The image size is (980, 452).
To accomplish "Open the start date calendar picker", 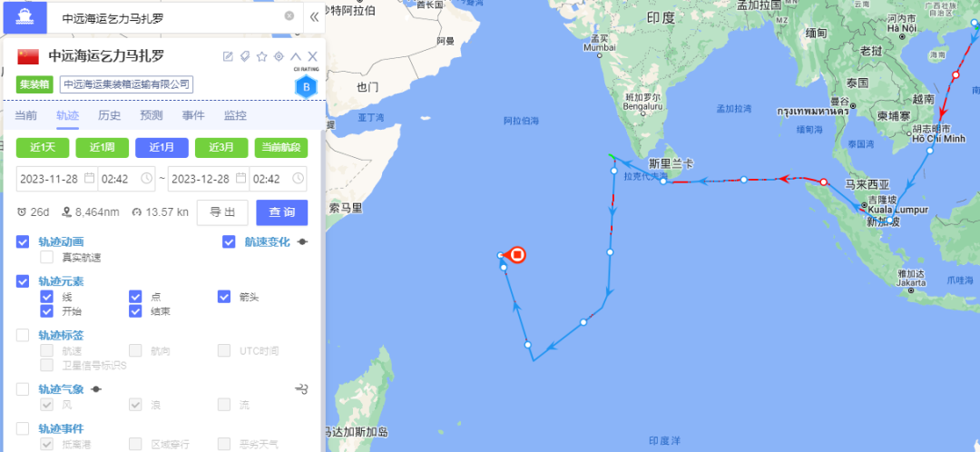I will [90, 179].
